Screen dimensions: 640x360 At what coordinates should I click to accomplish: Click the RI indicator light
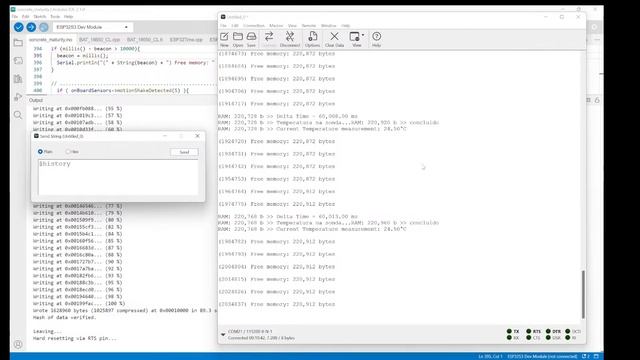(x=568, y=338)
